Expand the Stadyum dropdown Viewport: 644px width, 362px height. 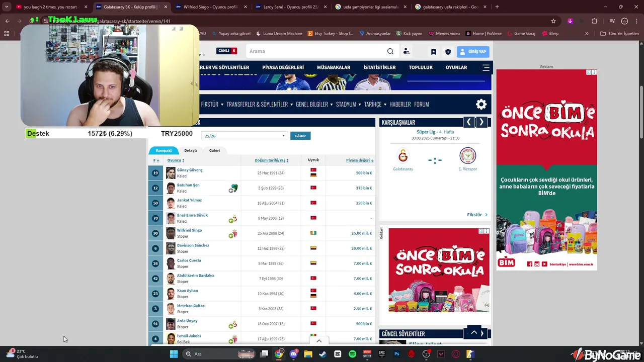click(x=348, y=104)
